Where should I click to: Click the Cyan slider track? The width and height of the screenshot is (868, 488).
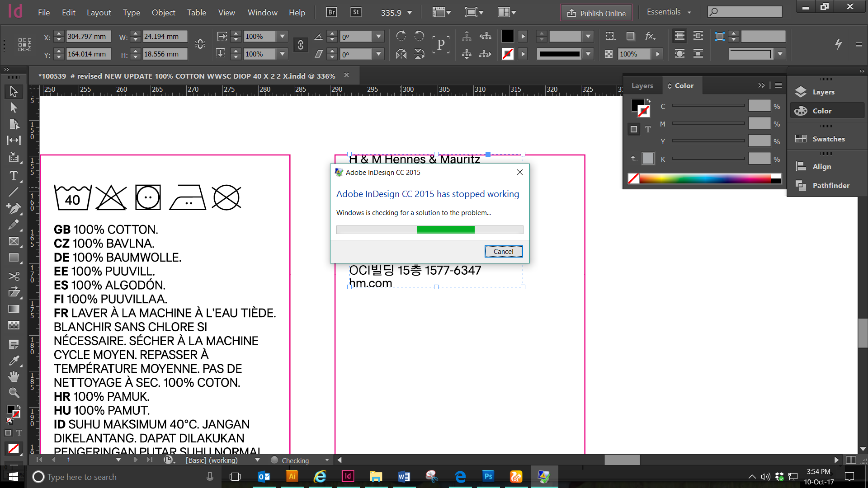pos(708,106)
